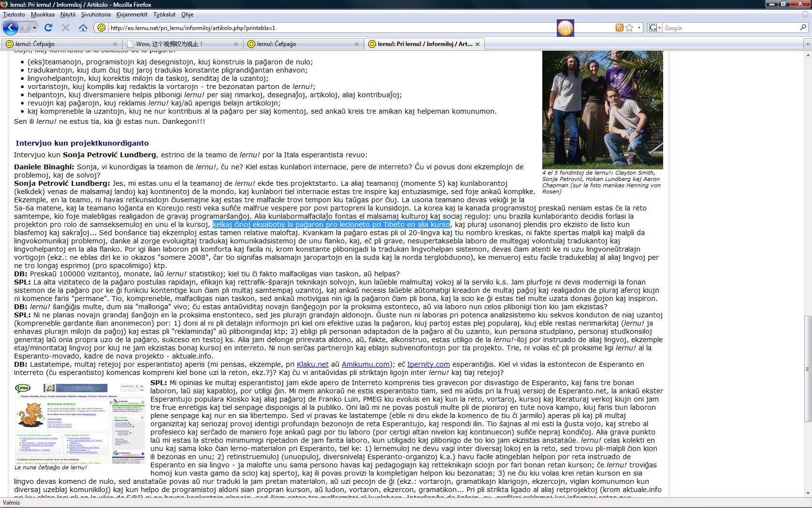Open the Työkalut menu
Image resolution: width=812 pixels, height=508 pixels.
click(x=164, y=15)
